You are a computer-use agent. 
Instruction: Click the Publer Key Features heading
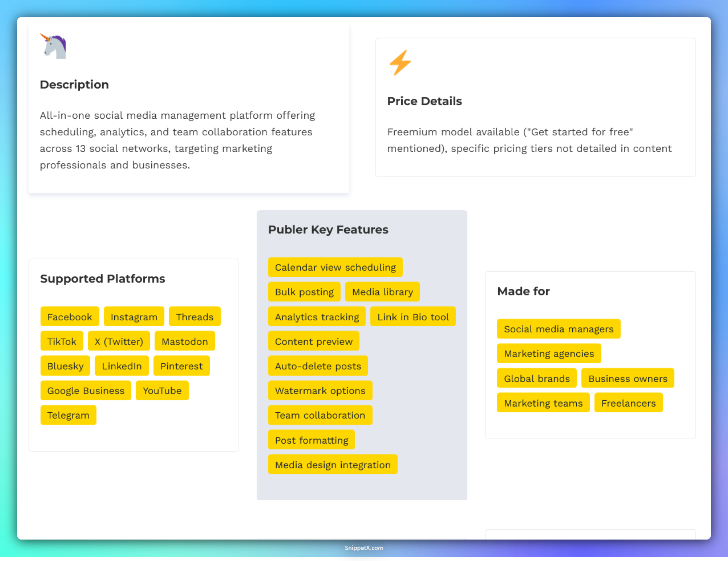(328, 230)
